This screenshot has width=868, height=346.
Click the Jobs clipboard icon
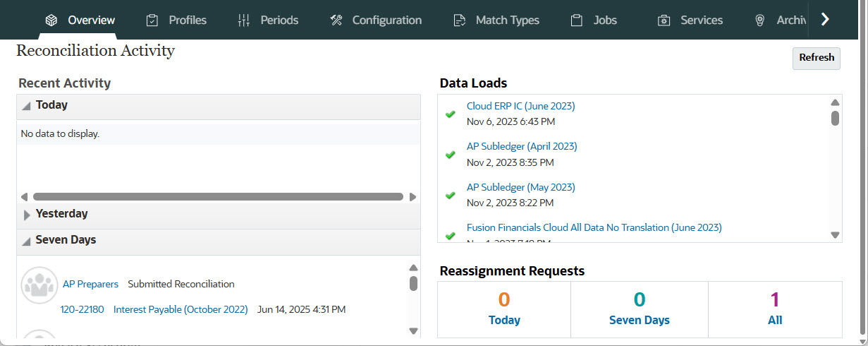coord(577,20)
